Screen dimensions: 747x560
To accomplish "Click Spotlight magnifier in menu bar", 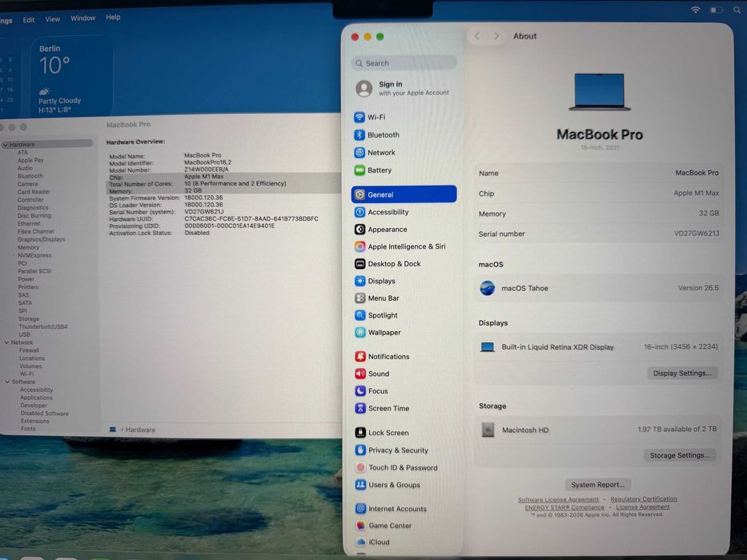I will (x=737, y=10).
